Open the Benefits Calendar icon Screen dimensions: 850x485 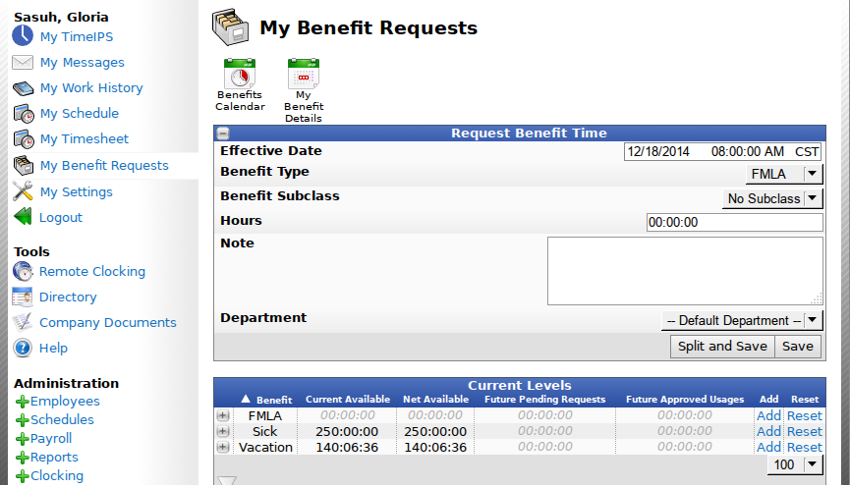point(240,73)
